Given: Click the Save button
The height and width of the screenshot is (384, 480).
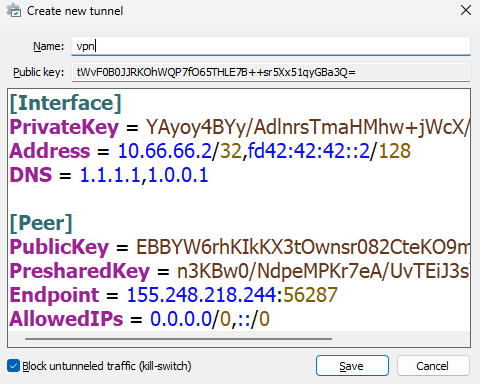Looking at the screenshot, I should point(352,366).
